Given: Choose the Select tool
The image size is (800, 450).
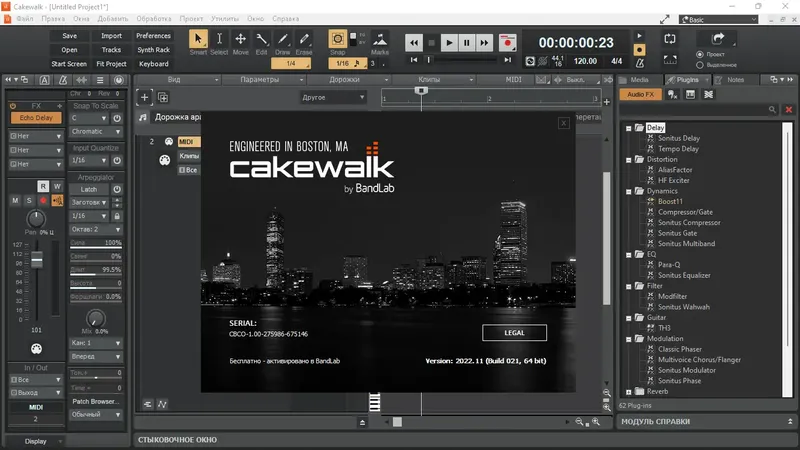Looking at the screenshot, I should (x=219, y=39).
